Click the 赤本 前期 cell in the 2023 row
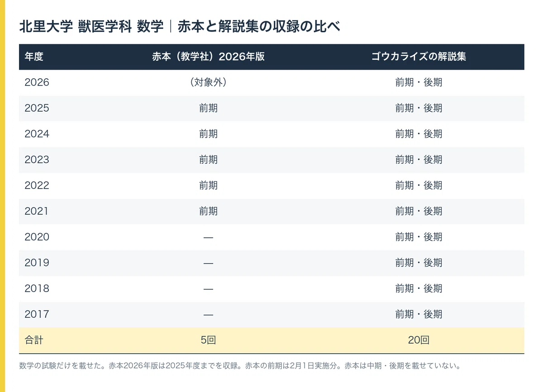543x392 pixels. click(x=208, y=160)
